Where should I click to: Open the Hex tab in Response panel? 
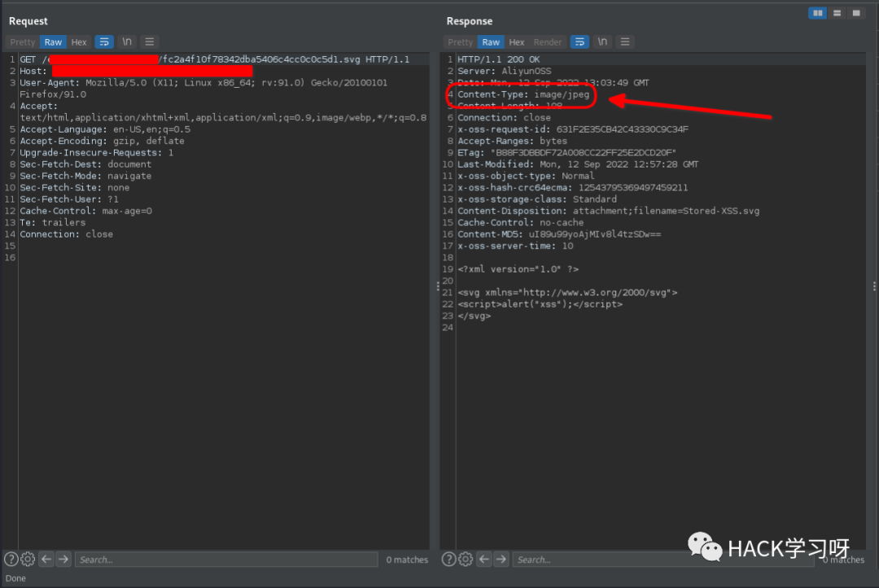pos(517,42)
